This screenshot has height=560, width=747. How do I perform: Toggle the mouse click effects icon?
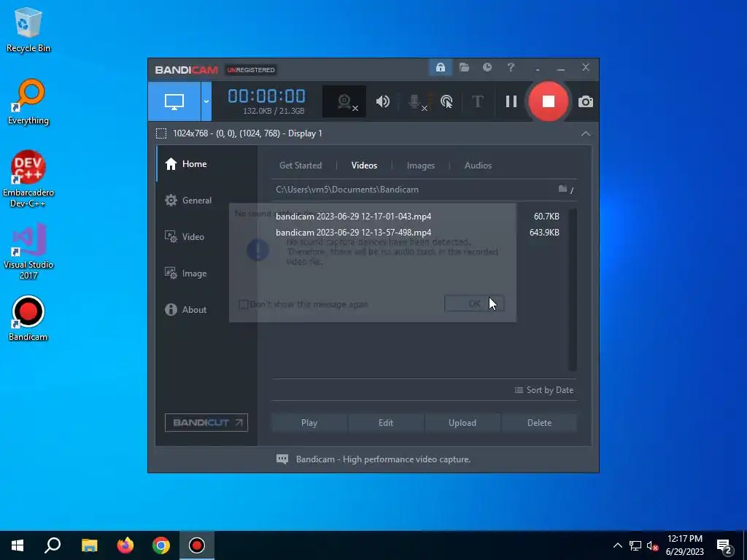(x=446, y=101)
